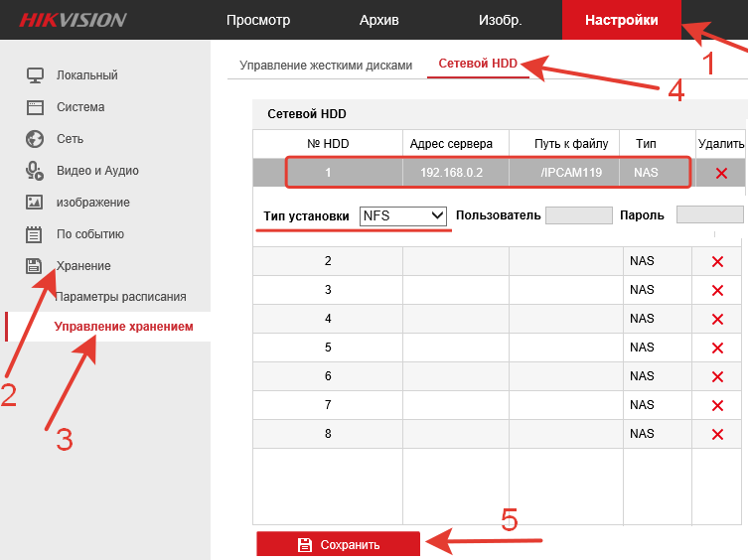The height and width of the screenshot is (560, 748).
Task: Switch to the Настройки tab
Action: [622, 20]
